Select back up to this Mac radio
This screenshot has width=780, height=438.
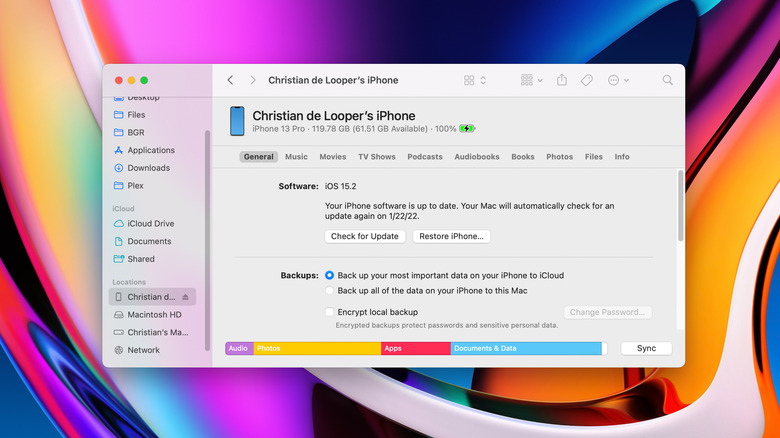pyautogui.click(x=329, y=291)
